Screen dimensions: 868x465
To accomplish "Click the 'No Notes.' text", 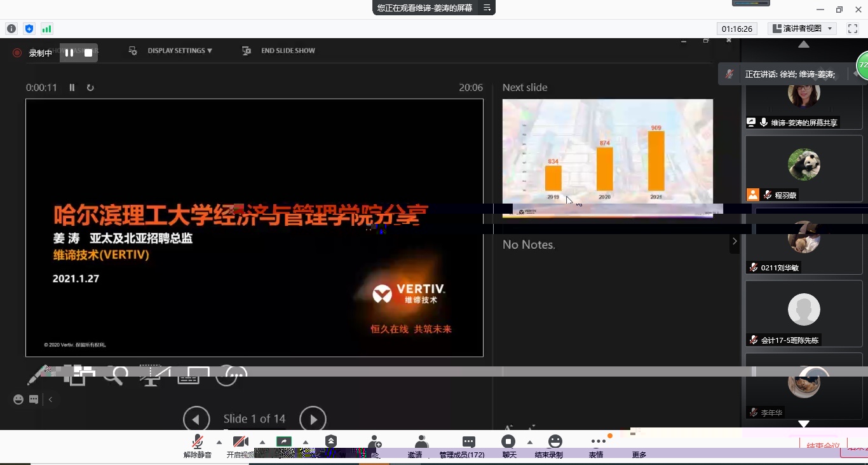I will coord(529,245).
